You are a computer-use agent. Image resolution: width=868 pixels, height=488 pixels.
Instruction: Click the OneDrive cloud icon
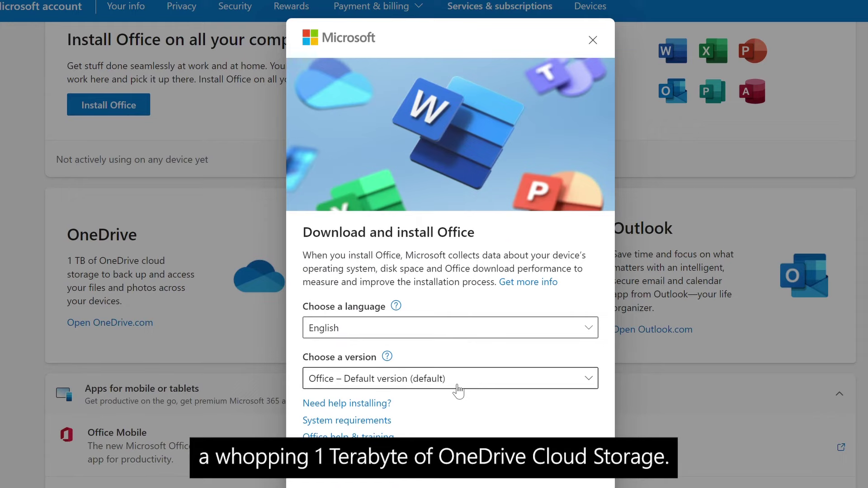point(259,276)
